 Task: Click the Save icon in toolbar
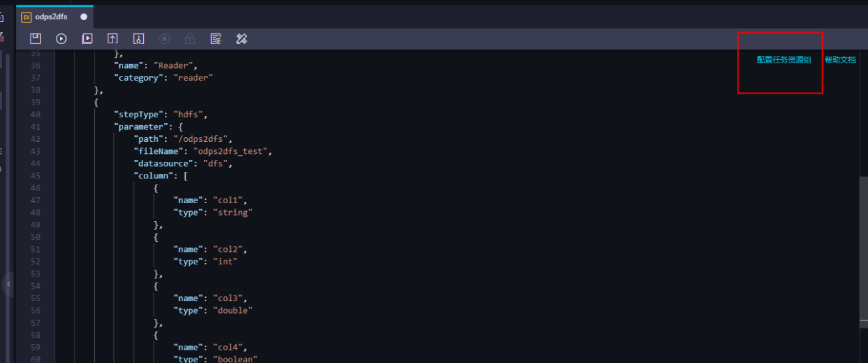(x=35, y=39)
